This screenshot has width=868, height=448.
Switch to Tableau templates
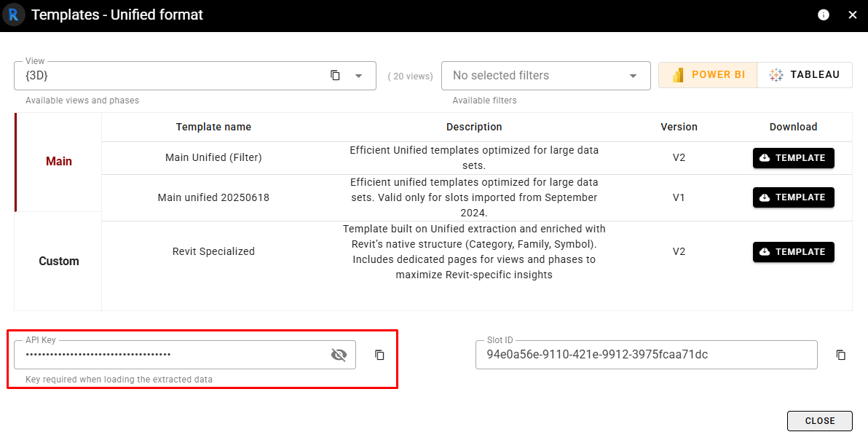805,75
